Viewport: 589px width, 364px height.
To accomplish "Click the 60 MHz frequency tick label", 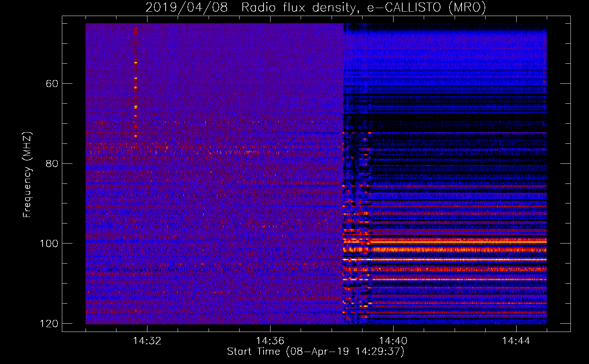I will click(52, 84).
